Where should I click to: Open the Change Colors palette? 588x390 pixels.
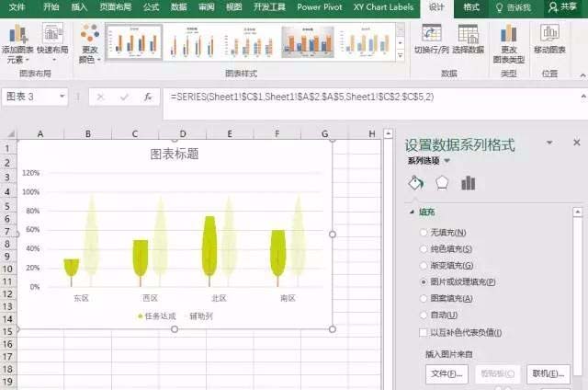pyautogui.click(x=90, y=43)
